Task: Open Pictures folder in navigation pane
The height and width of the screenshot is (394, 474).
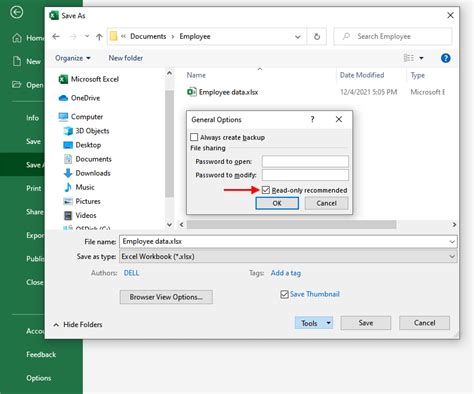Action: point(82,201)
